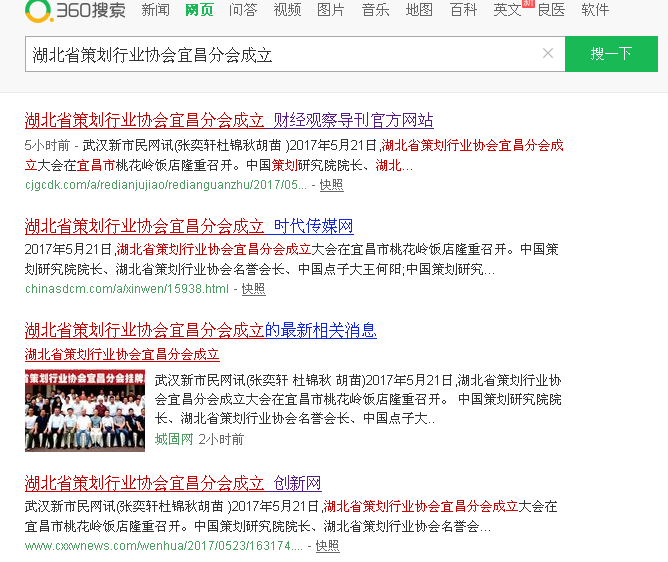View 快照 for the cxwnews.com result
The image size is (668, 562).
[328, 546]
